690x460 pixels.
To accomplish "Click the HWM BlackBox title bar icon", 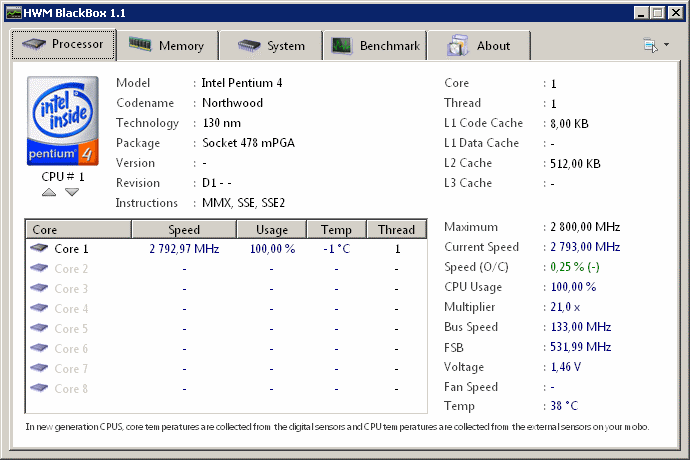I will point(14,13).
